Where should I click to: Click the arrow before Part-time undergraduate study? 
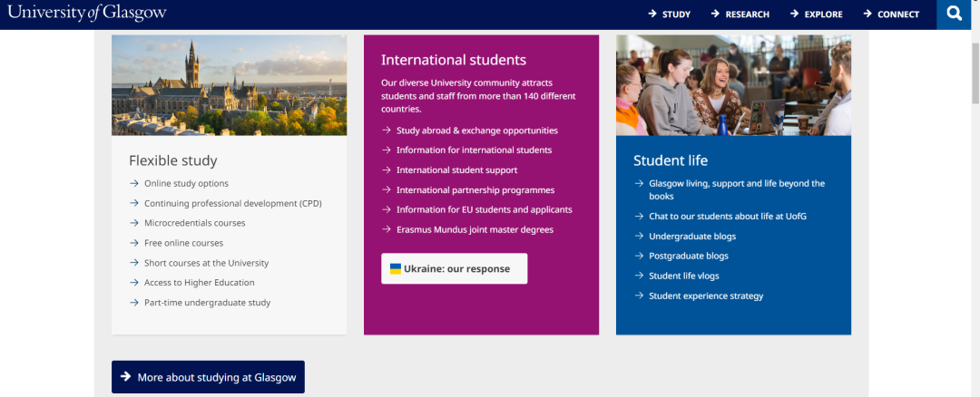(133, 302)
